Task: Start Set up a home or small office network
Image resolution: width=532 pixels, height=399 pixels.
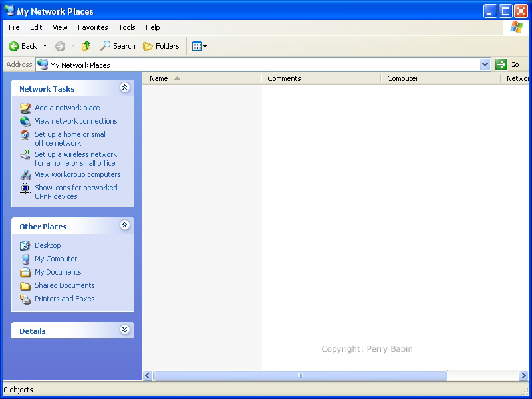Action: [x=71, y=139]
